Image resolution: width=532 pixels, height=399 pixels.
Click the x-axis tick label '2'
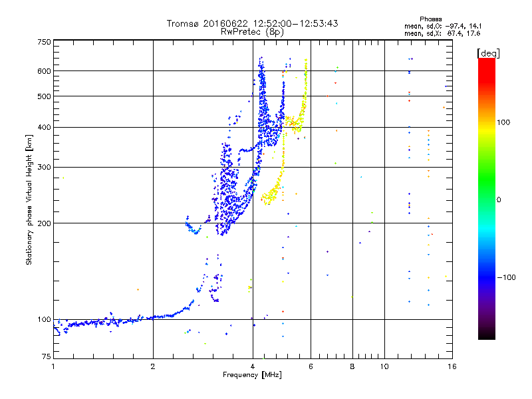(153, 366)
